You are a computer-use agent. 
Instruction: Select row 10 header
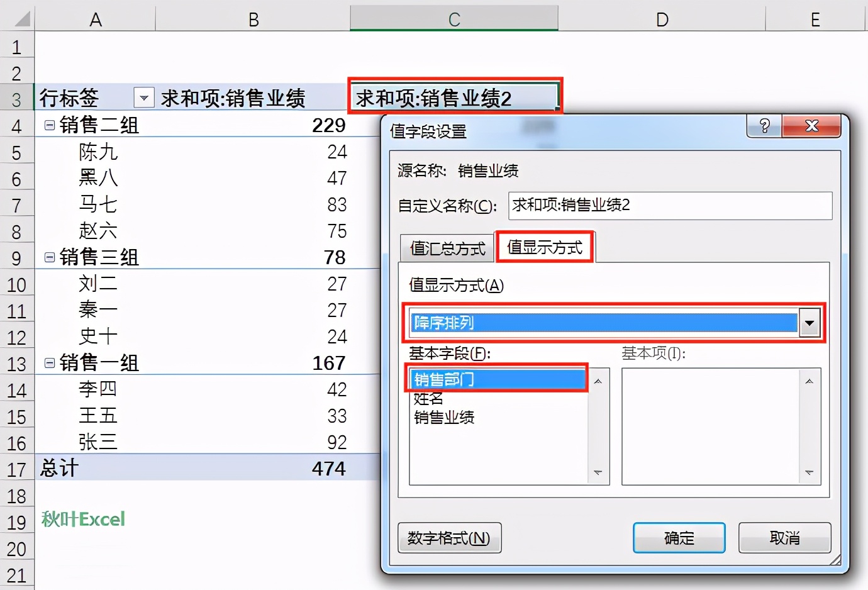pyautogui.click(x=17, y=284)
